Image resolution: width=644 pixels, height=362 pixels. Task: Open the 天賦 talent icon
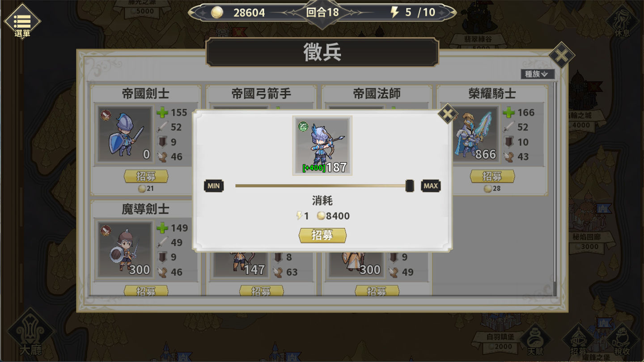coord(535,341)
